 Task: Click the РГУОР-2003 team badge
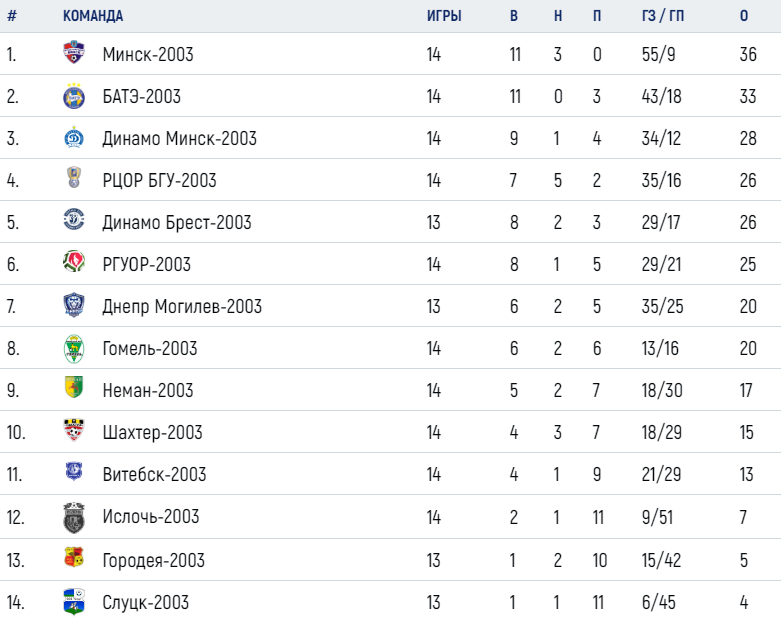tap(74, 261)
